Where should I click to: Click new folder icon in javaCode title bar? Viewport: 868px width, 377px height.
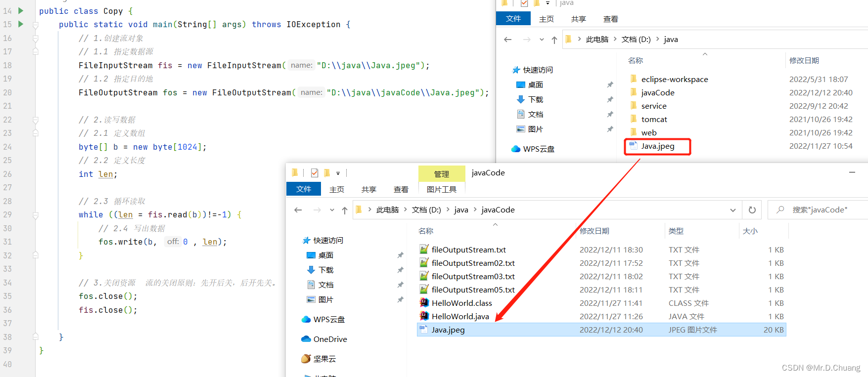[327, 173]
